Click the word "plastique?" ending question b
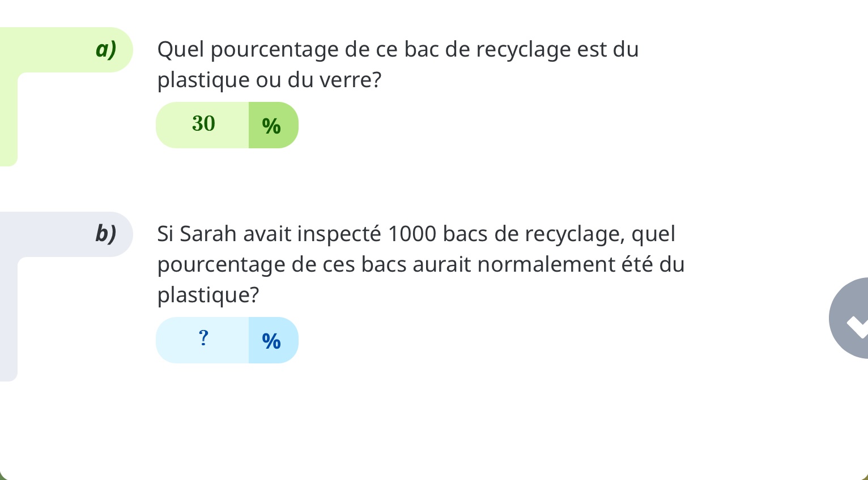The width and height of the screenshot is (868, 480). [x=208, y=295]
